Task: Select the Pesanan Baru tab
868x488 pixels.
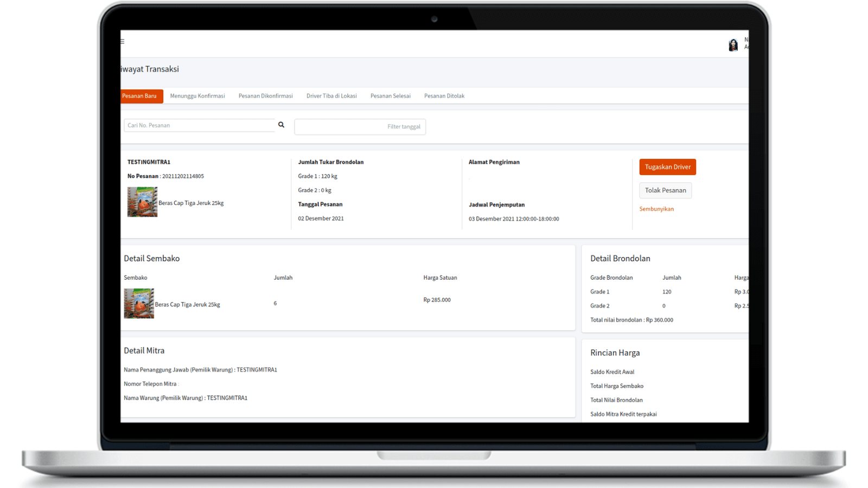Action: coord(142,96)
